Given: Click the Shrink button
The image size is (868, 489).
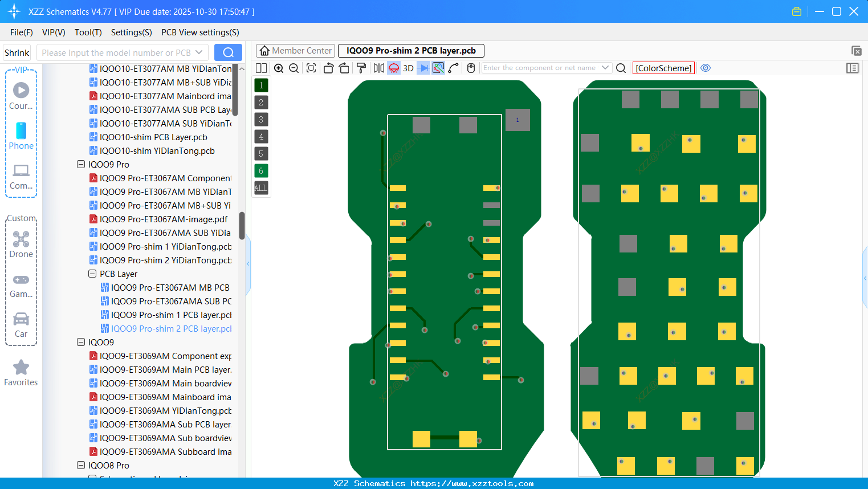Looking at the screenshot, I should coord(17,52).
